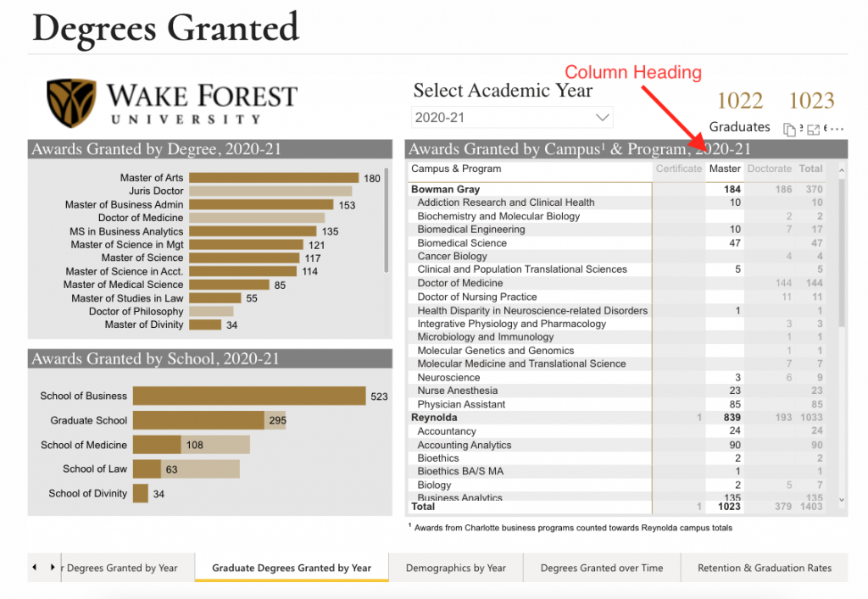Select the Doctor of Medicine bar in degree chart
The height and width of the screenshot is (599, 868).
pos(257,218)
